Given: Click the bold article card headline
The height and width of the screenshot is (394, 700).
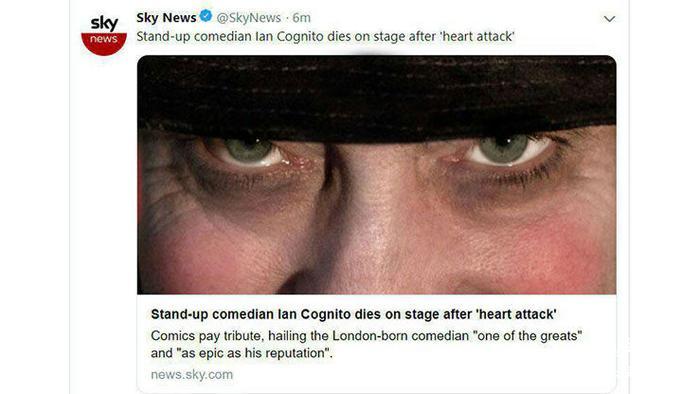Looking at the screenshot, I should pos(354,314).
